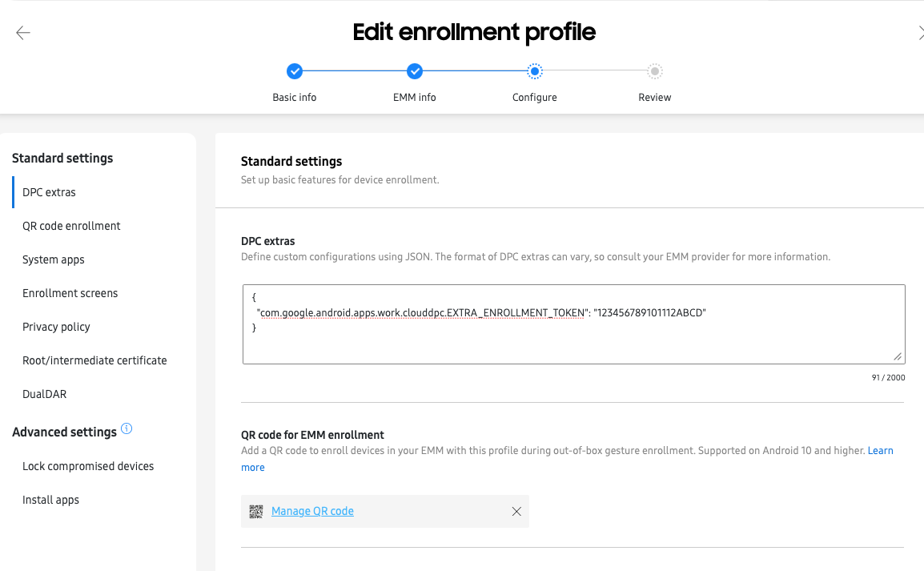Click inside the DPC extras JSON field

[x=573, y=324]
